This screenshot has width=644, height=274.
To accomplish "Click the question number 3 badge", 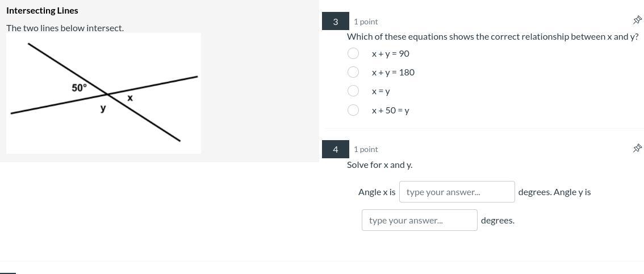I will click(335, 22).
